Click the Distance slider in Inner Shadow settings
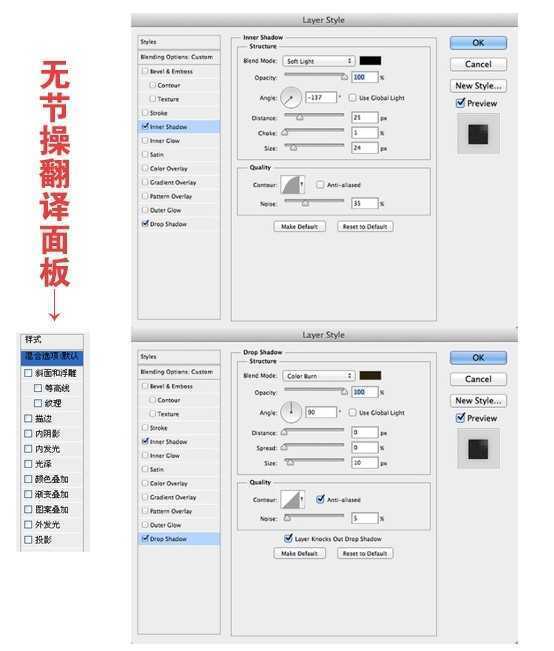 [x=314, y=117]
